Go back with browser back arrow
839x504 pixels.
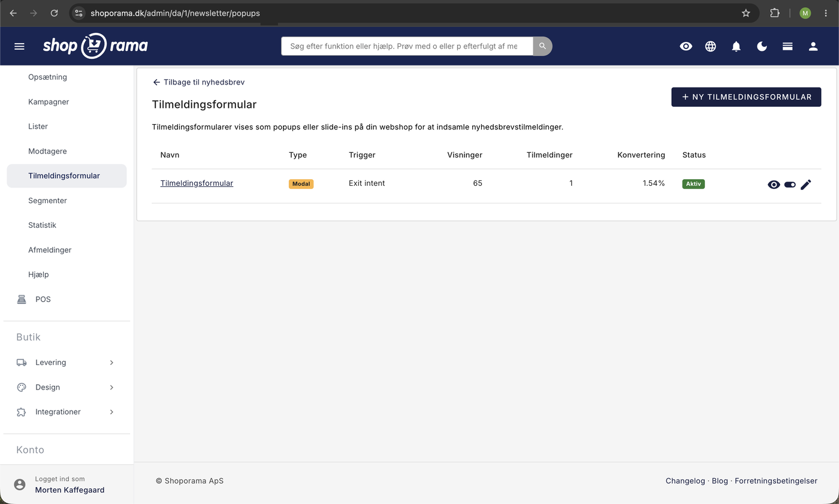click(13, 13)
